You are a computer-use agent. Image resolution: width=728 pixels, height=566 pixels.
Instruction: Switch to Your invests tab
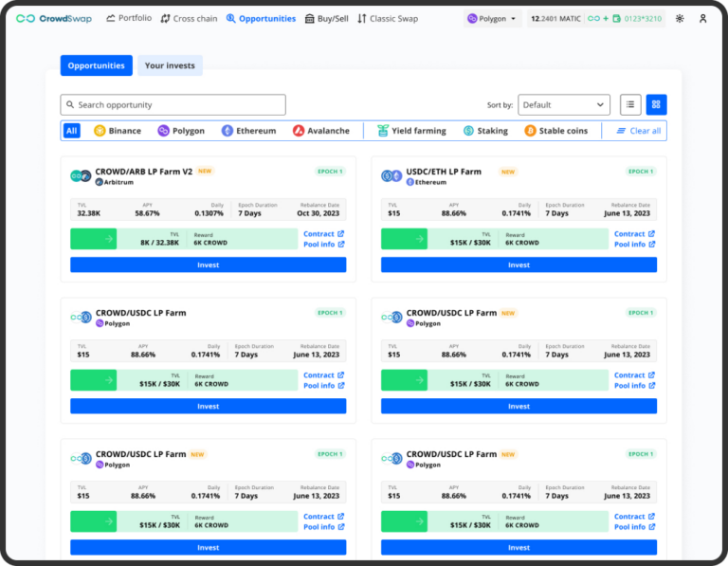[171, 65]
